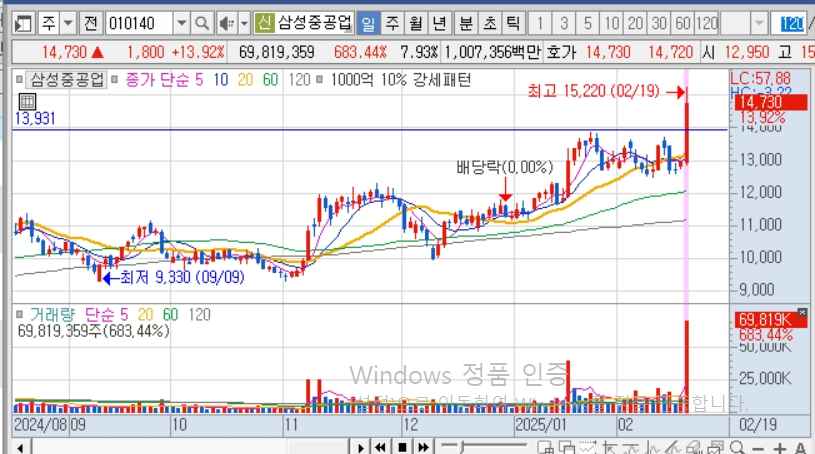Screen dimensions: 815x454
Task: Choose interval 120 button
Action: (x=707, y=23)
